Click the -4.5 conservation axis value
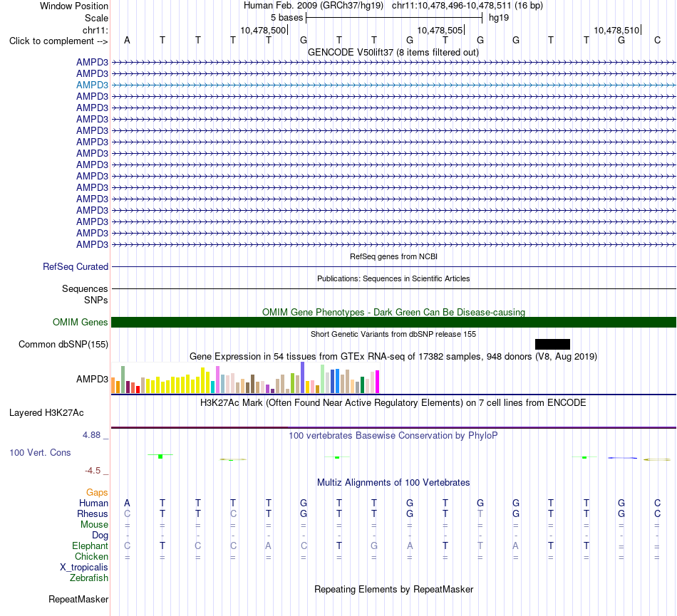Viewport: 677px width, 616px height. click(93, 470)
